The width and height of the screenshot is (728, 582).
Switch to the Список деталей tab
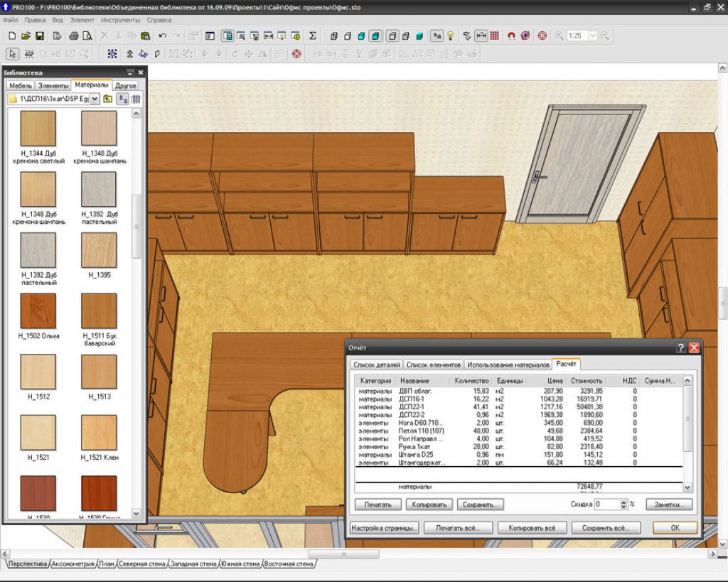point(378,365)
